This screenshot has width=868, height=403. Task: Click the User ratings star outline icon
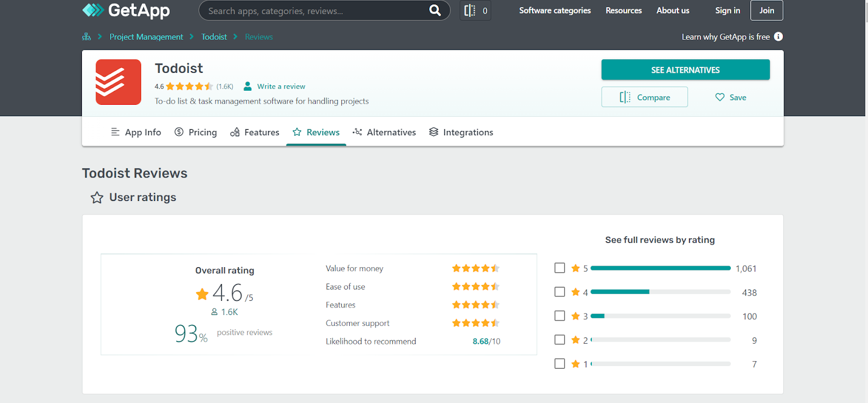[x=97, y=198]
